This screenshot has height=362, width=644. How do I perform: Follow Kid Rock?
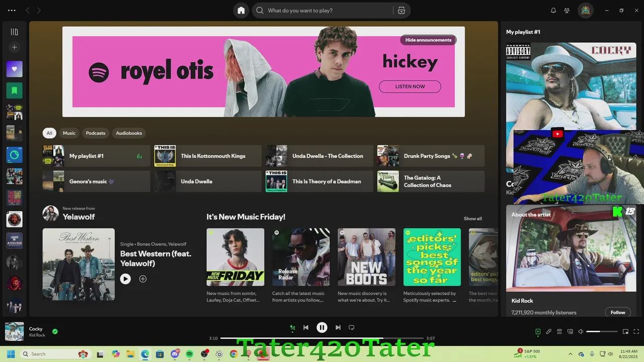[618, 312]
